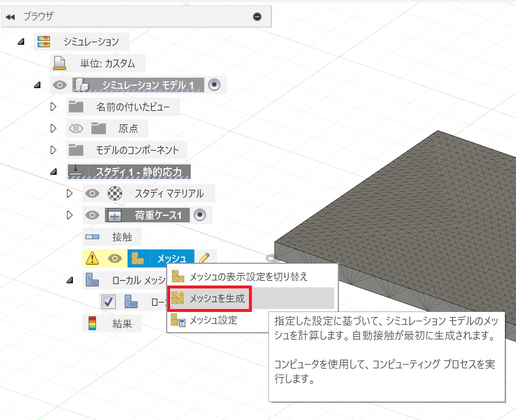This screenshot has height=420, width=516.
Task: Click the yellow mesh icon in browser
Action: 138,258
